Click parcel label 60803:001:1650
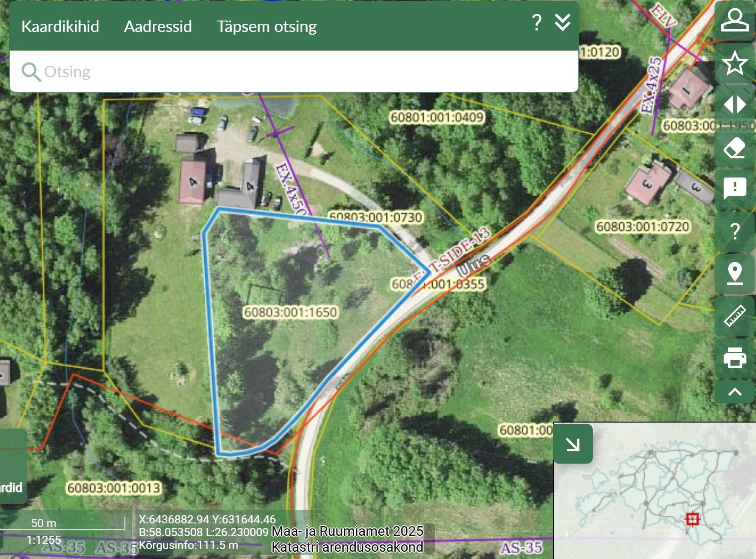Viewport: 756px width, 559px height. (290, 313)
